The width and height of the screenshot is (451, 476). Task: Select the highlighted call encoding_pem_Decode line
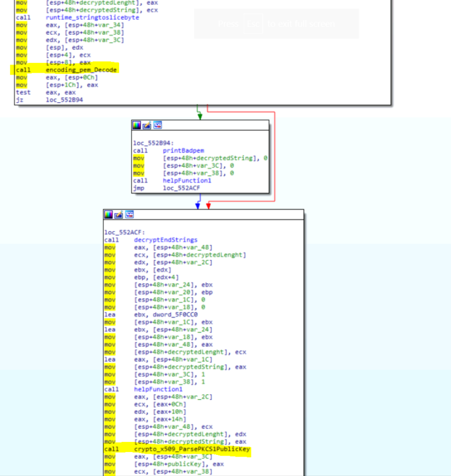pos(66,70)
